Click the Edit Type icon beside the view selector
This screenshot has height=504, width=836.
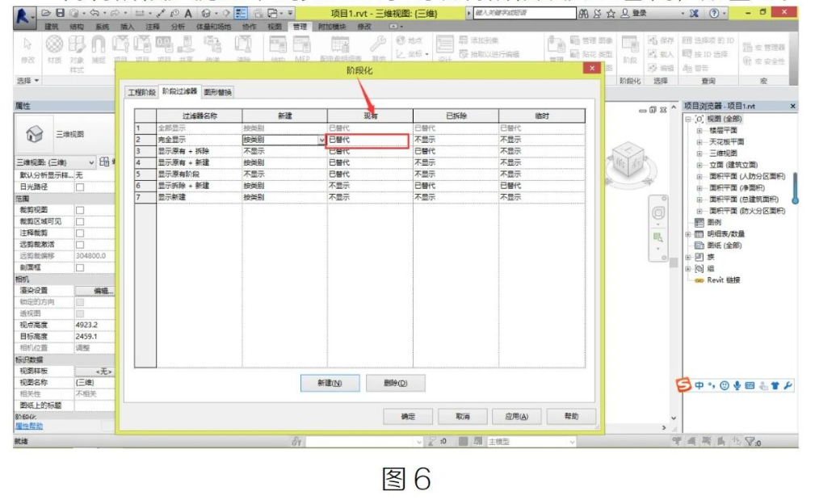coord(104,162)
